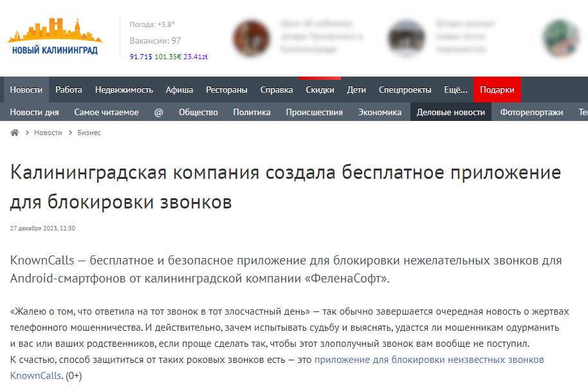Open the Происшествия news category
The height and width of the screenshot is (388, 588).
coord(314,112)
